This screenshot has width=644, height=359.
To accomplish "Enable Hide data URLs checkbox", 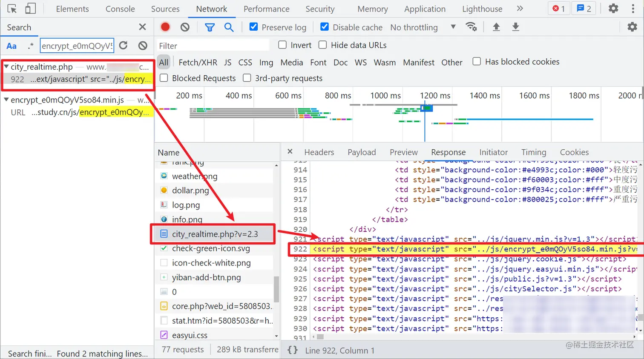I will [323, 45].
